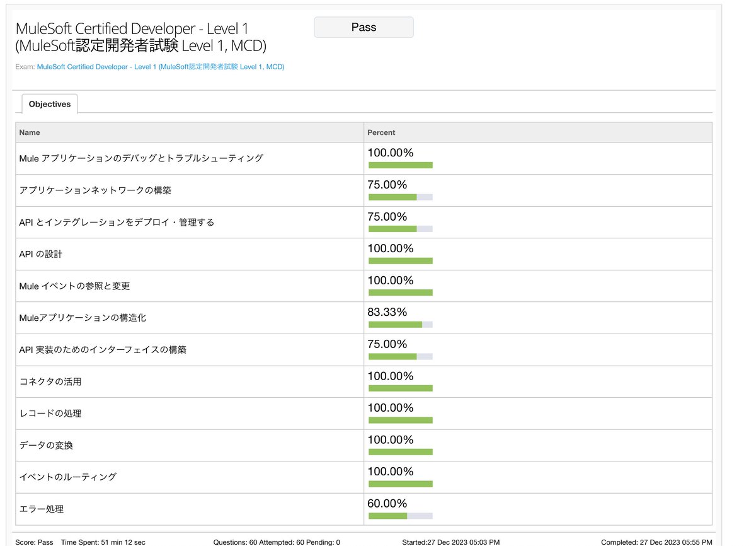This screenshot has height=546, width=756.
Task: Select the Mule イベントの参照と変更 row
Action: (364, 286)
